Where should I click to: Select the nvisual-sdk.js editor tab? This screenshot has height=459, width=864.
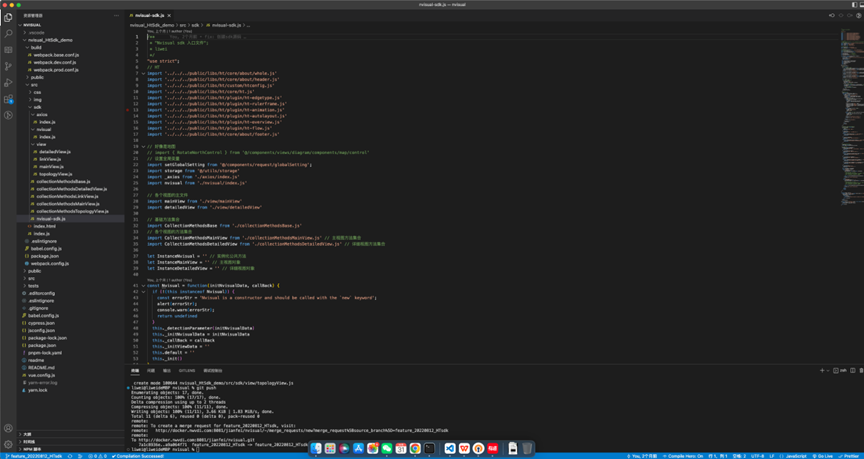(x=150, y=15)
